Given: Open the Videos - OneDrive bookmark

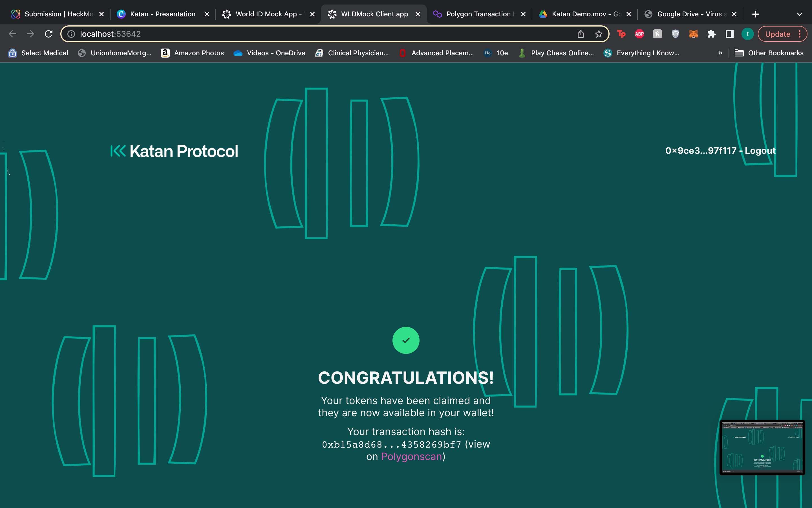Looking at the screenshot, I should [270, 53].
